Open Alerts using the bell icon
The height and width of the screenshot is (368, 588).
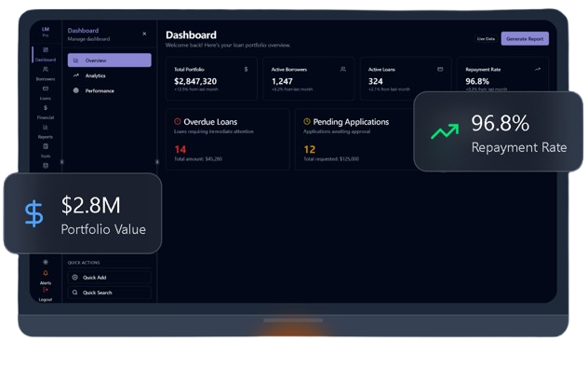[x=46, y=273]
